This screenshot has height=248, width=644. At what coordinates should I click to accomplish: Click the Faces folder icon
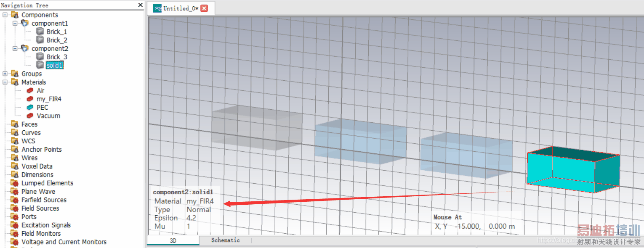[x=15, y=124]
